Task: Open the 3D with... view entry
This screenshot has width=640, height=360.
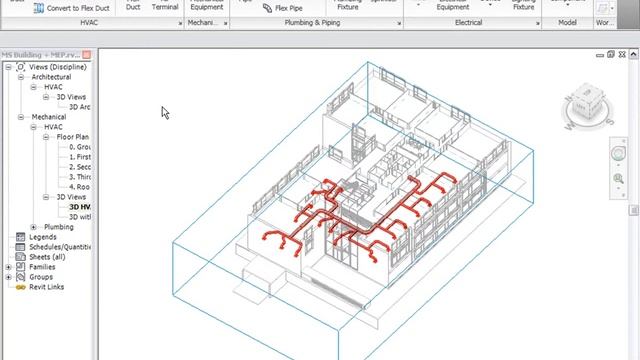Action: click(x=80, y=217)
